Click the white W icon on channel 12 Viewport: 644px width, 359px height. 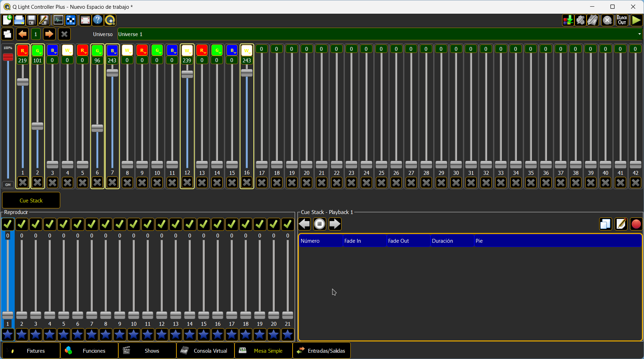187,50
